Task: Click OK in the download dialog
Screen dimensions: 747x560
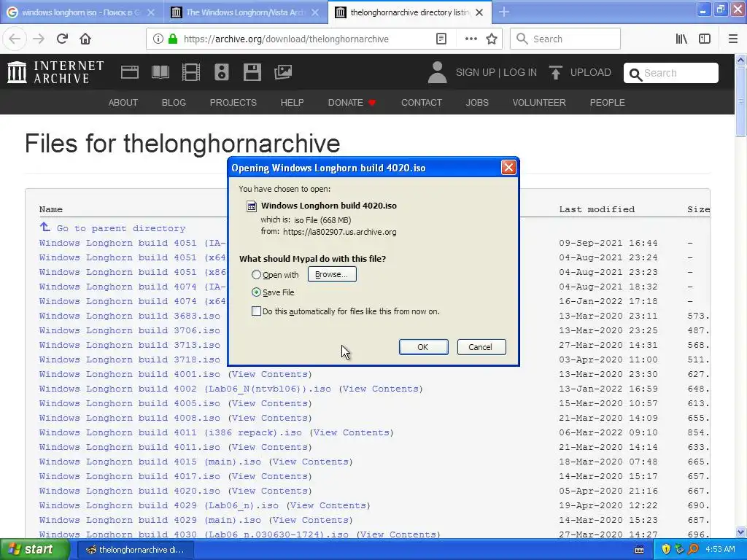Action: (x=423, y=347)
